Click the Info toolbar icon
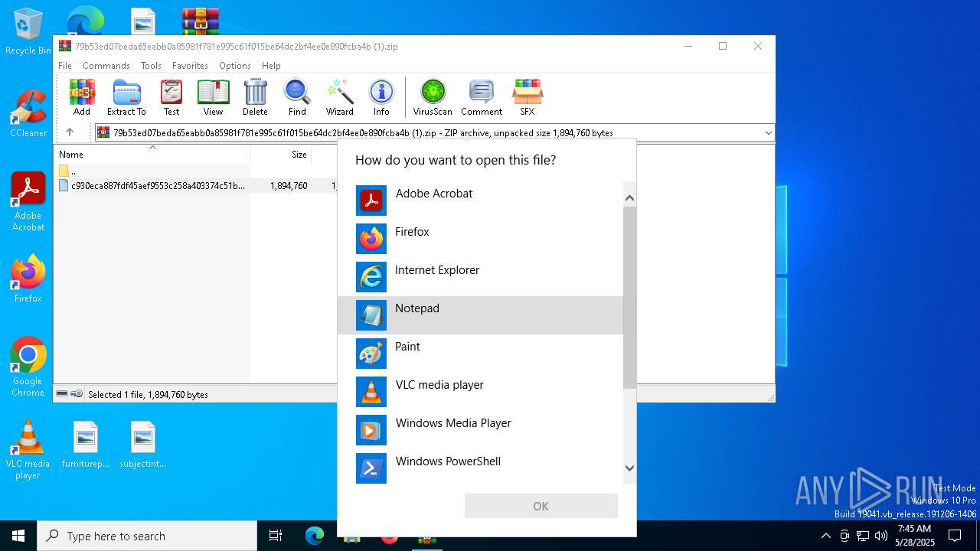The image size is (980, 551). click(x=381, y=97)
